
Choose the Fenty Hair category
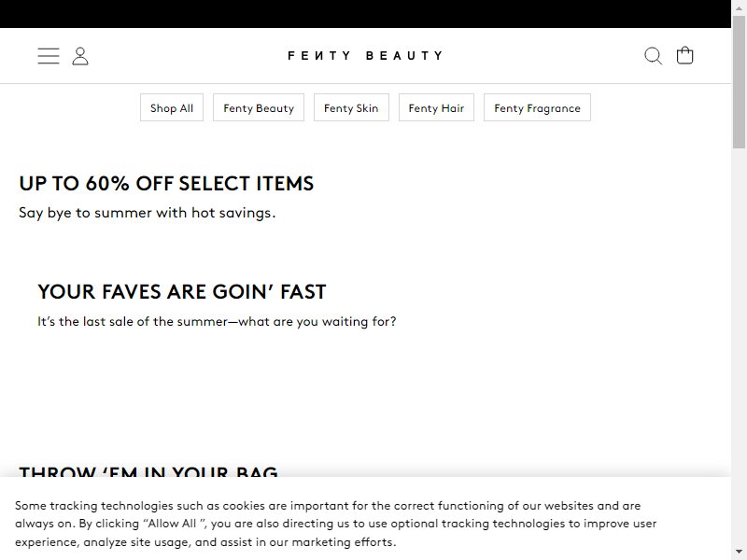[436, 107]
